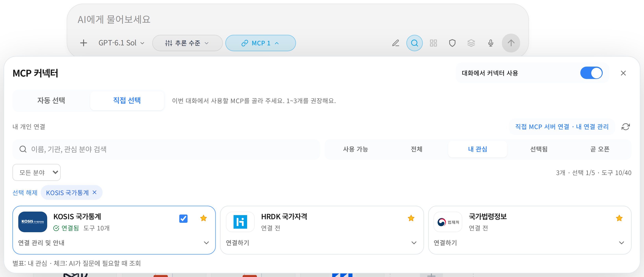Open the 모든 분야 category dropdown
The width and height of the screenshot is (644, 277).
(37, 172)
